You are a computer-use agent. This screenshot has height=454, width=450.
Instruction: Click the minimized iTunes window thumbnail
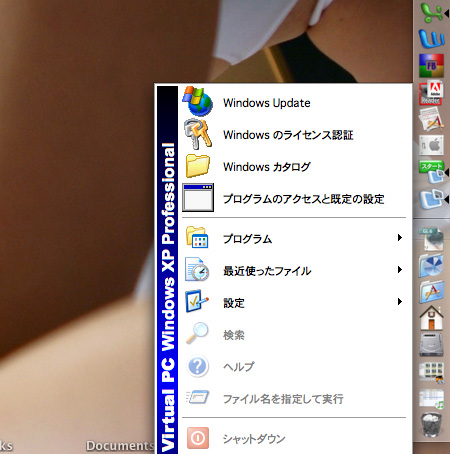[x=431, y=399]
